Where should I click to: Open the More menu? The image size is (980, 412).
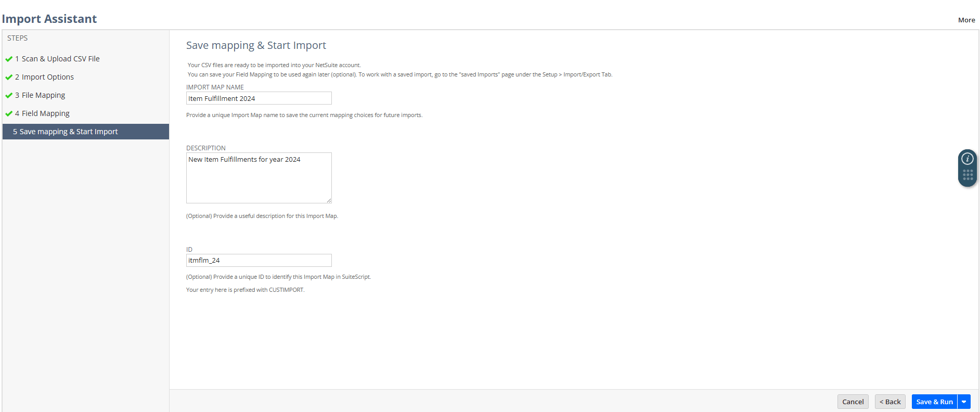coord(966,20)
